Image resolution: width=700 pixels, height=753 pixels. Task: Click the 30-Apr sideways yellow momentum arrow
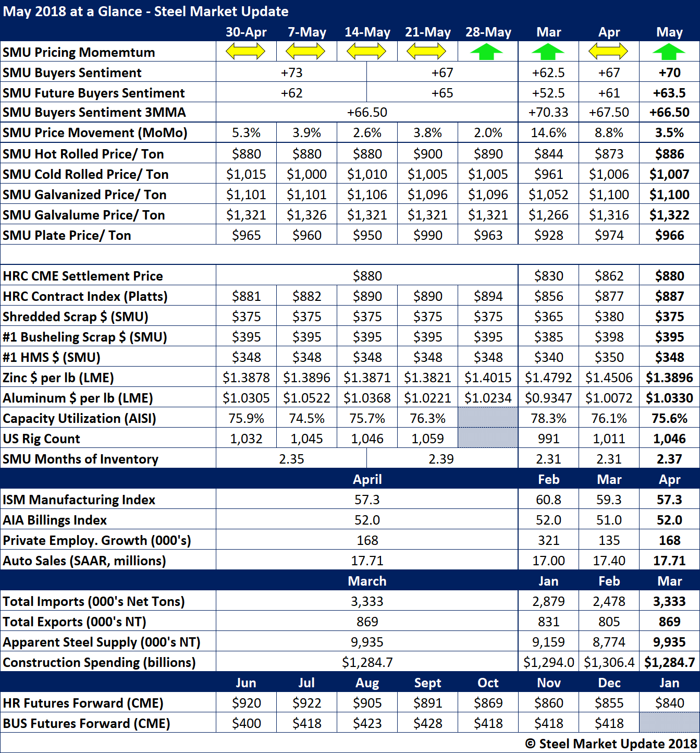[245, 52]
